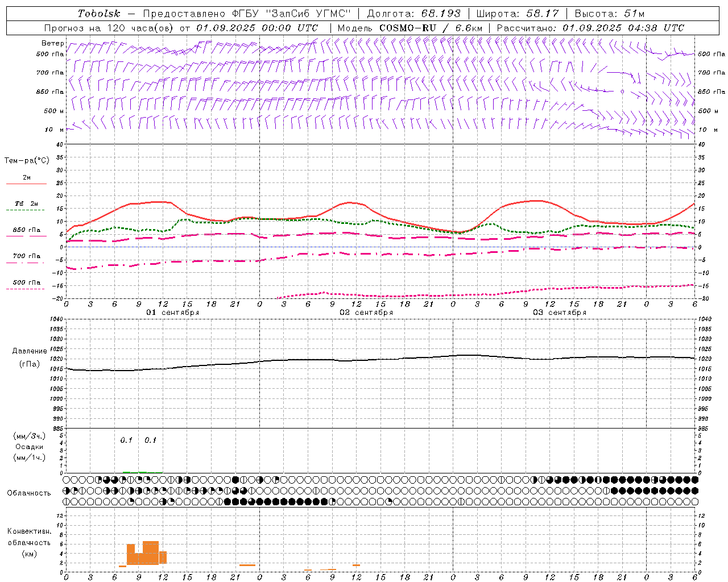Click the '02 сентября' date label
Viewport: 728px width, 582px height.
click(366, 313)
